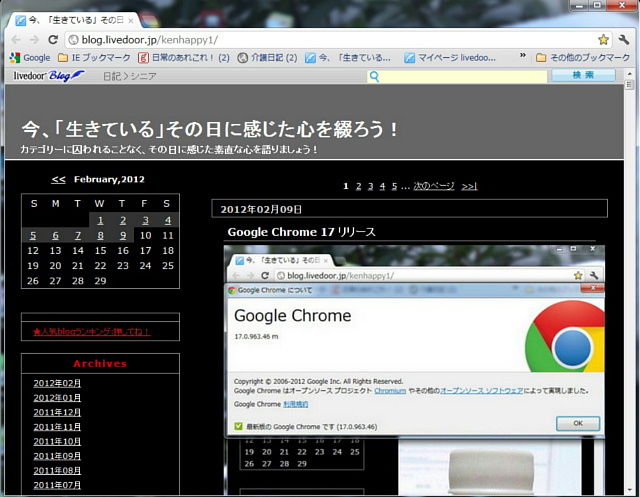Click the blog search input field
The image size is (640, 497).
[x=457, y=76]
